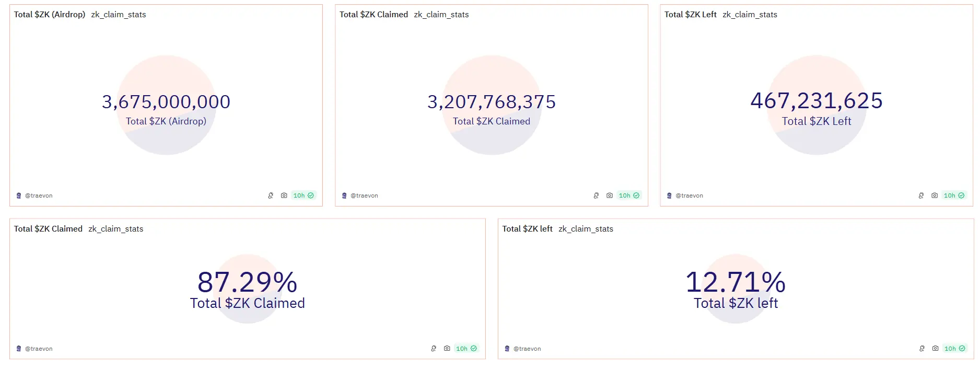Open the Total $ZK Left title on 467,231,625 card
The image size is (980, 368).
tap(691, 15)
